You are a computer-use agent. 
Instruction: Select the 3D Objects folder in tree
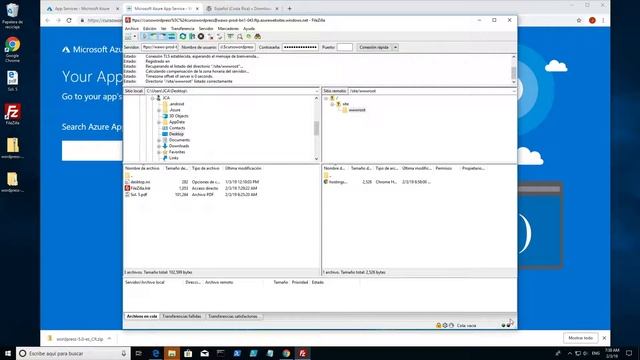[x=178, y=116]
